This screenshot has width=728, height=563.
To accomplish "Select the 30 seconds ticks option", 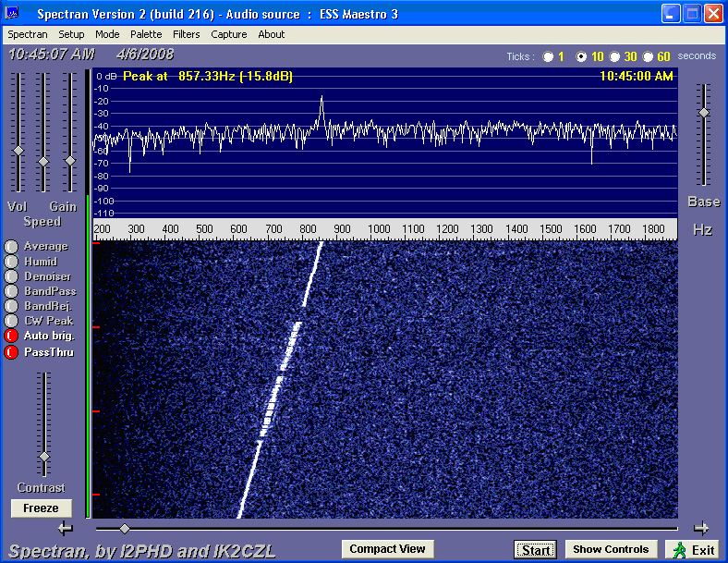I will [614, 56].
